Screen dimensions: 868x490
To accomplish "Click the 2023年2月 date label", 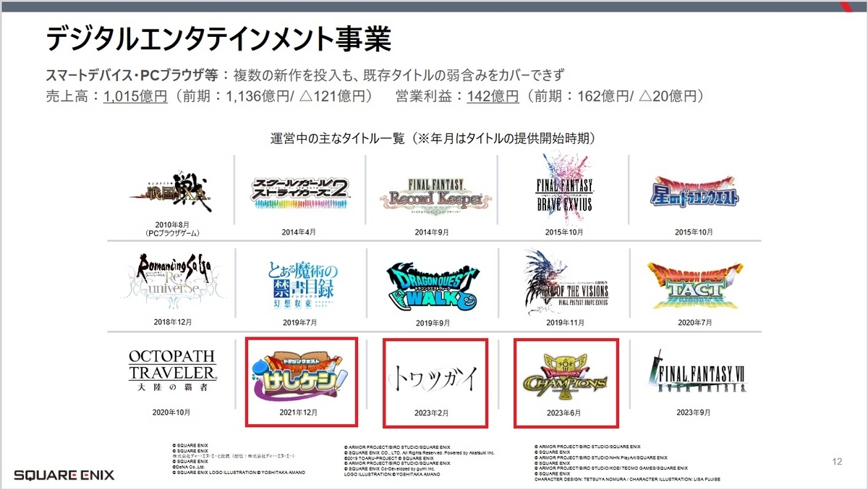I will tap(432, 412).
